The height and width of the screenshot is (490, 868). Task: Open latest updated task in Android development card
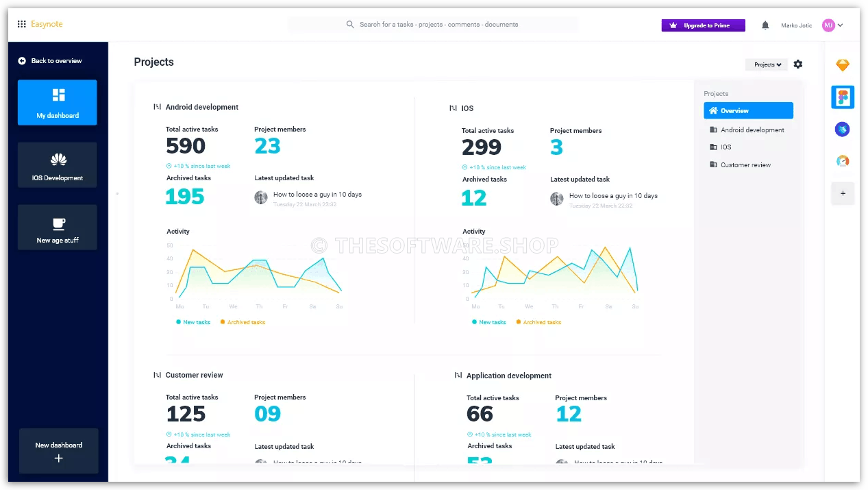pos(317,195)
